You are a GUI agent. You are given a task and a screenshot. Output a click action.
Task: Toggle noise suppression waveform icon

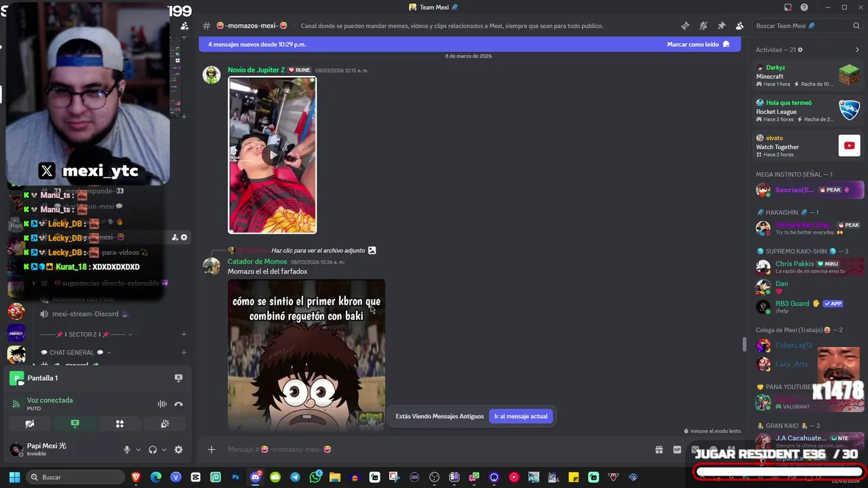point(162,404)
